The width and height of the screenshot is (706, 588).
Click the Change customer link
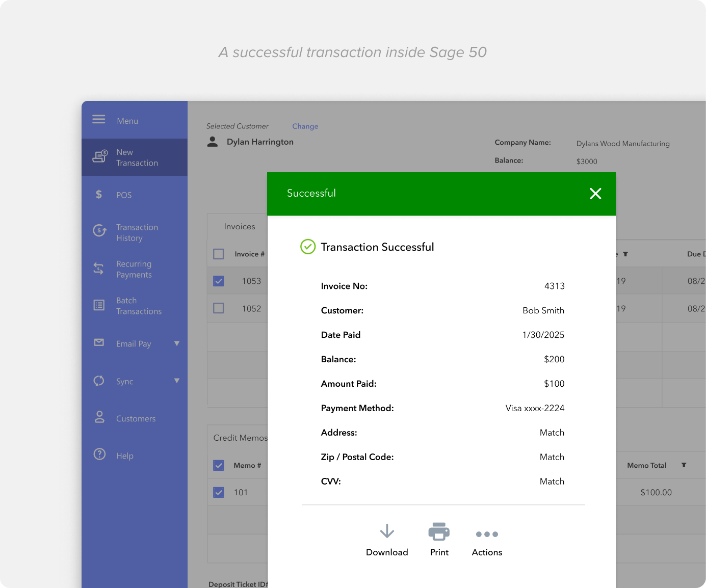tap(304, 126)
